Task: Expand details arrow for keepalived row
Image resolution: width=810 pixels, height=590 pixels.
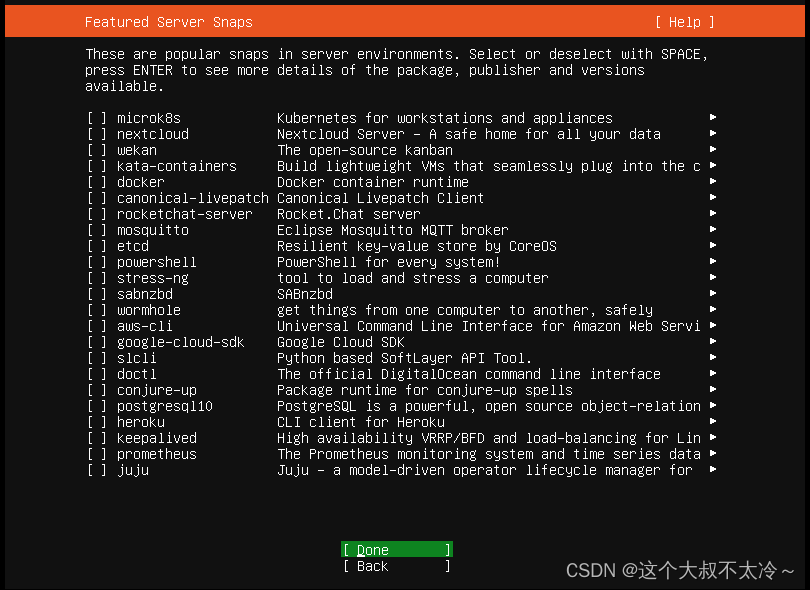Action: 713,438
